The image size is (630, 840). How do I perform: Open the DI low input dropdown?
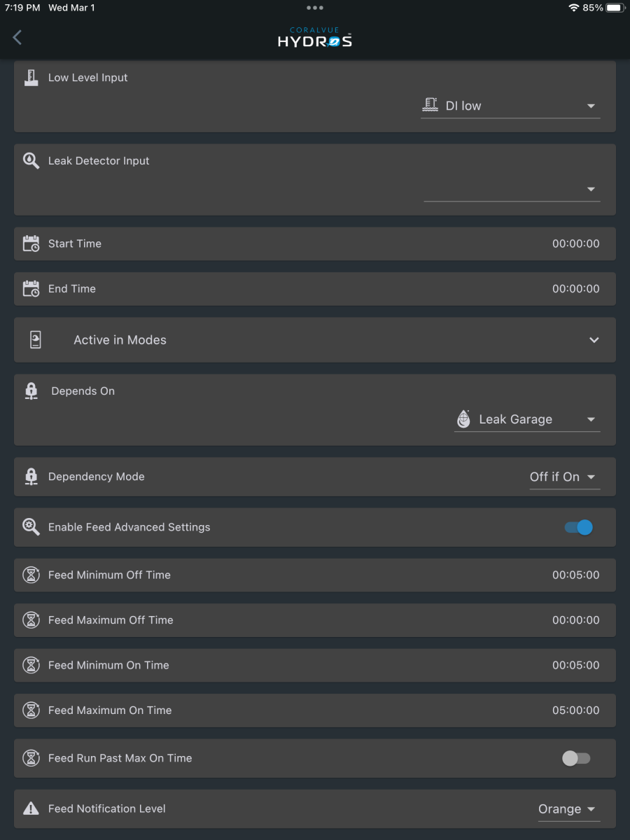tap(510, 106)
